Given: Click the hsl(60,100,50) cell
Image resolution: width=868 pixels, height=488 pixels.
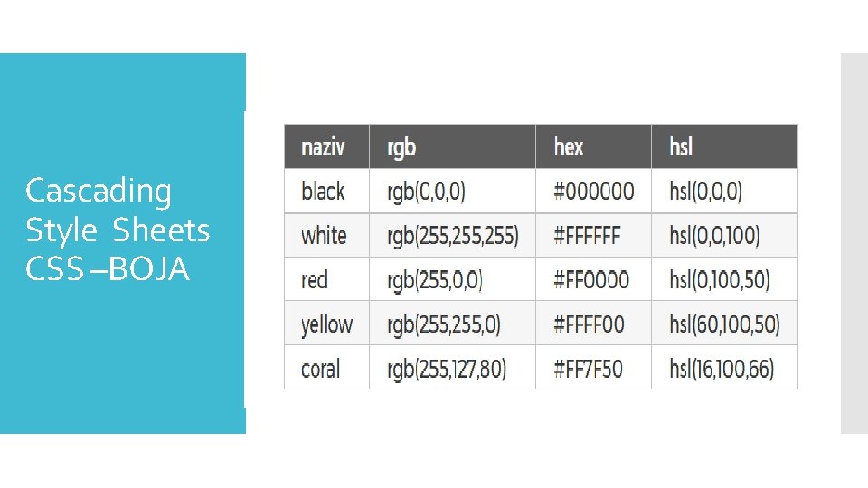Looking at the screenshot, I should click(x=724, y=324).
